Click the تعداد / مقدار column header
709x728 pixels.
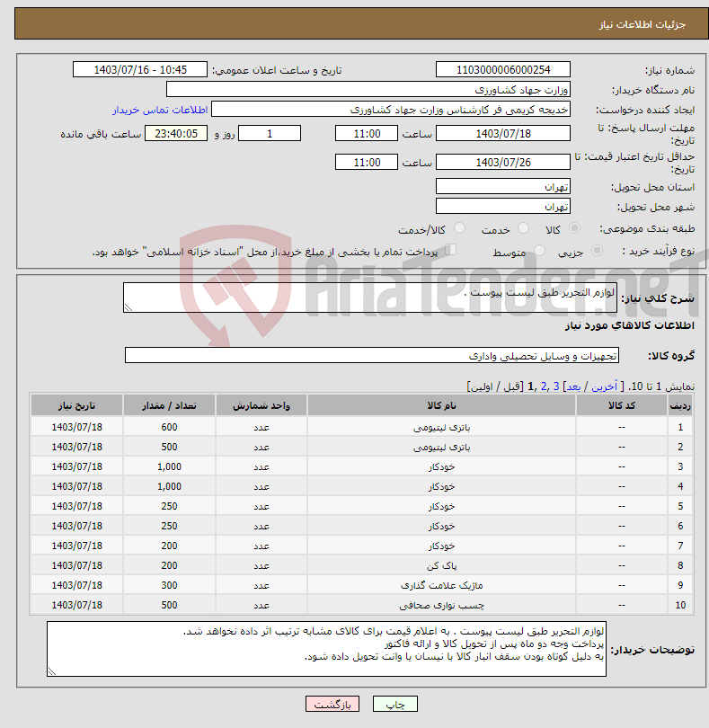click(x=169, y=405)
